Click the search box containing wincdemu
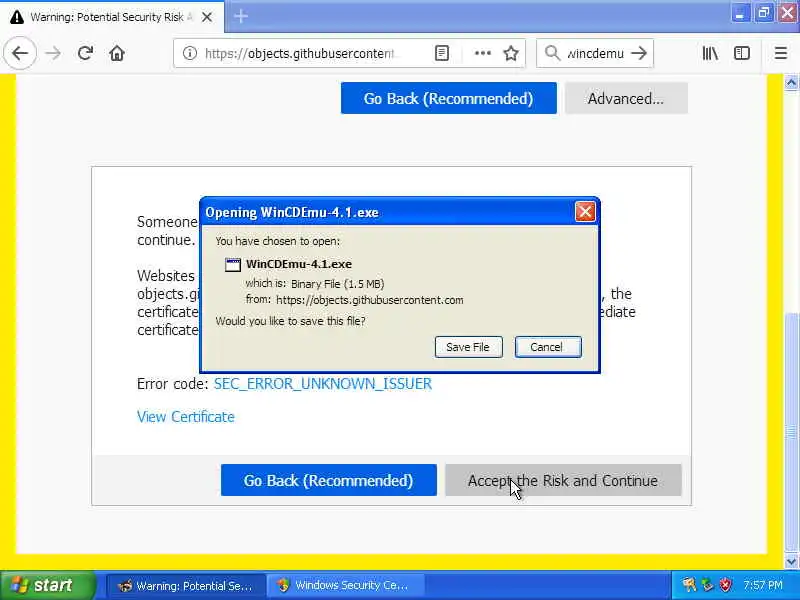Image resolution: width=800 pixels, height=600 pixels. [x=595, y=53]
